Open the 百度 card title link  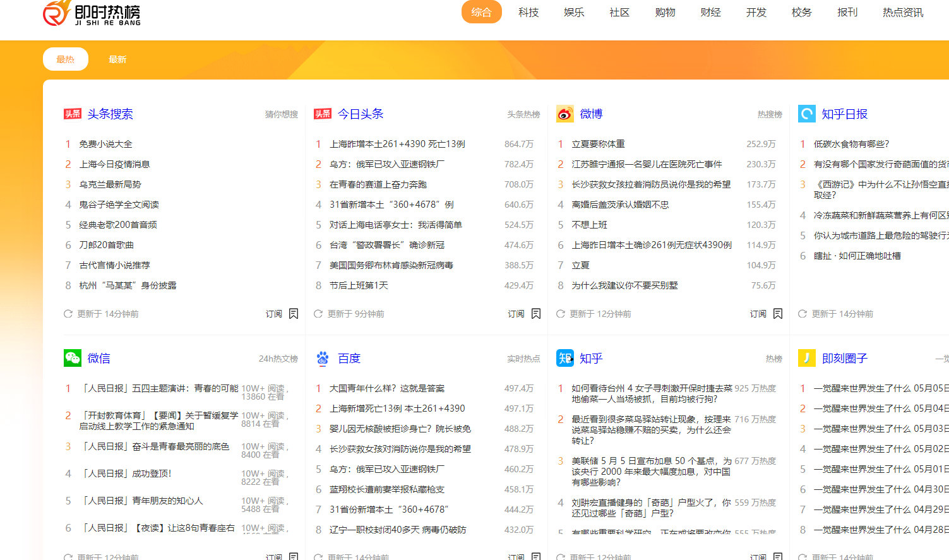tap(349, 358)
